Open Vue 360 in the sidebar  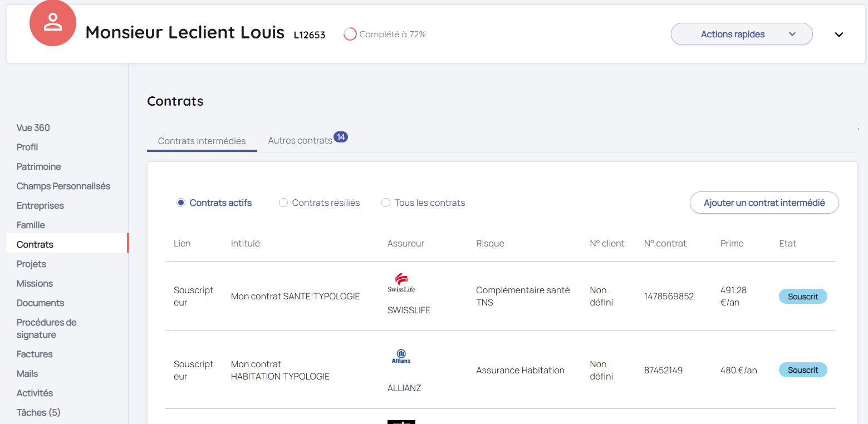(x=33, y=128)
